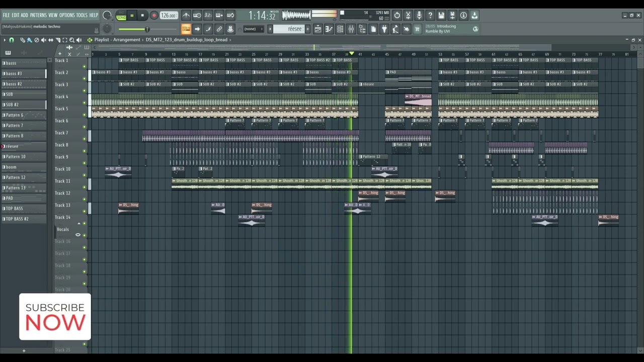
Task: Select the playlist paint brush tool
Action: [x=29, y=40]
